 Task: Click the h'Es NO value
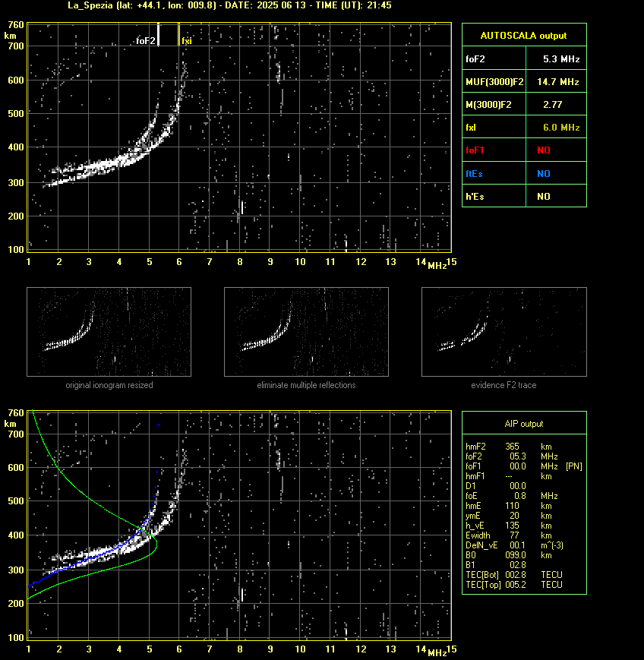point(544,197)
